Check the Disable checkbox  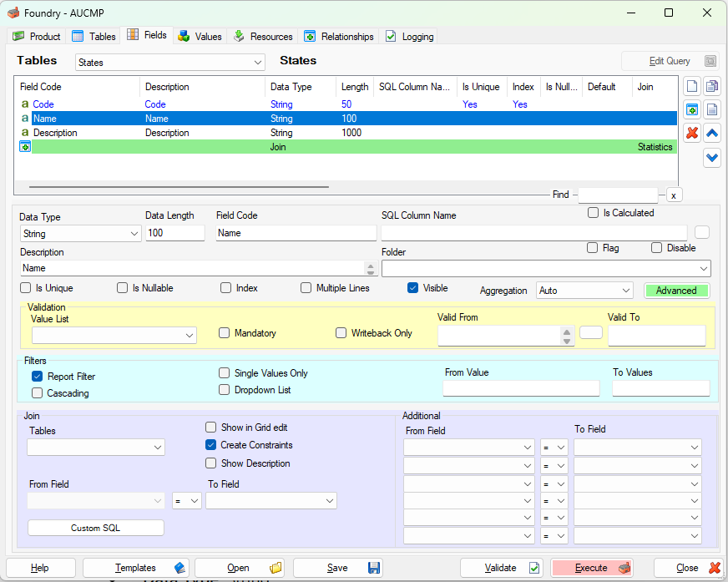[656, 248]
